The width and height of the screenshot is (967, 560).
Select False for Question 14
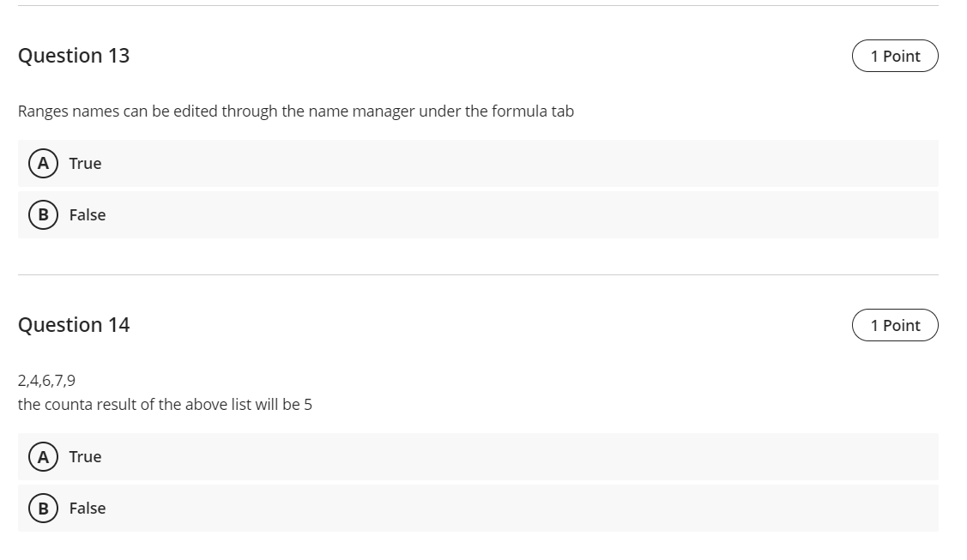coord(87,508)
